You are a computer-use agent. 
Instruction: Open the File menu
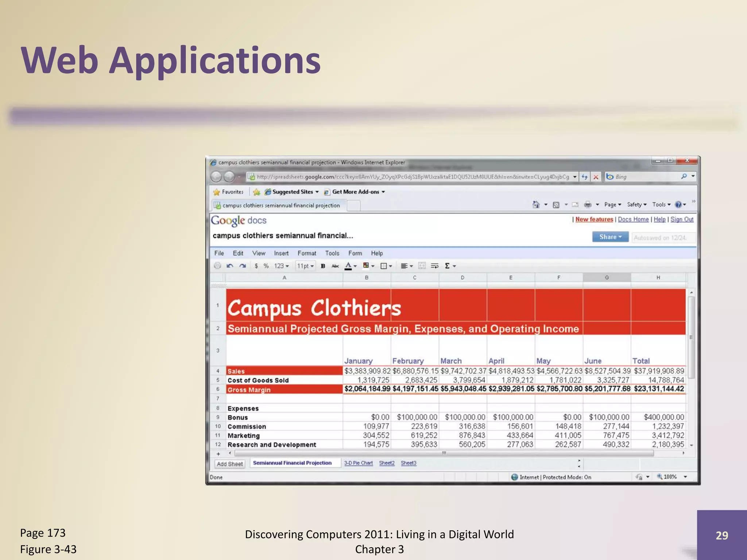[x=219, y=253]
